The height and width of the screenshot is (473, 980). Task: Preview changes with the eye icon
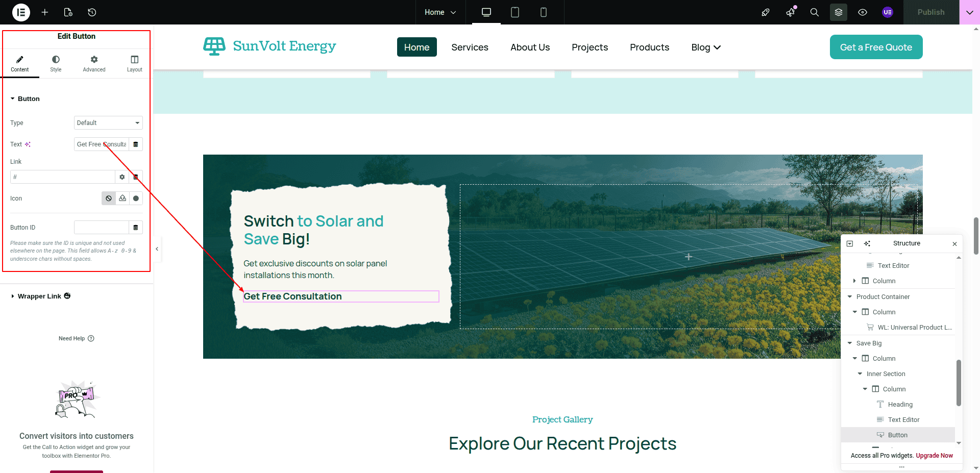[x=863, y=12]
